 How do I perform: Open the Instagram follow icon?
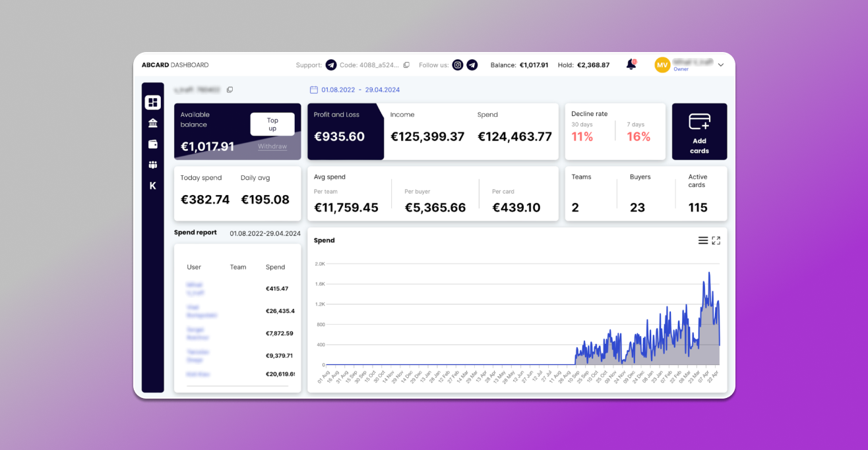457,65
